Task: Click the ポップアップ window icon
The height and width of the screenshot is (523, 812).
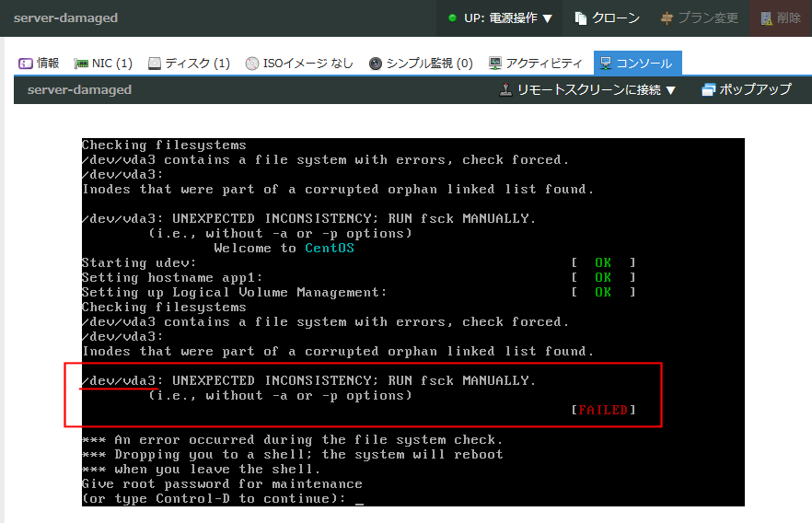Action: click(x=708, y=89)
